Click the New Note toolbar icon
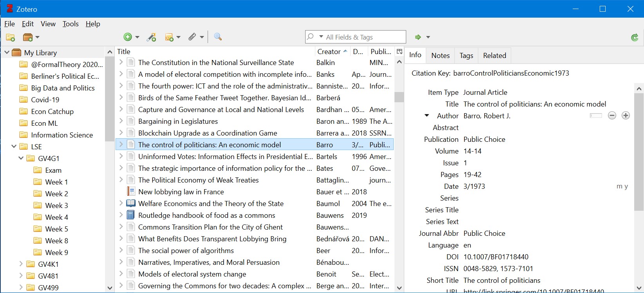 click(169, 37)
